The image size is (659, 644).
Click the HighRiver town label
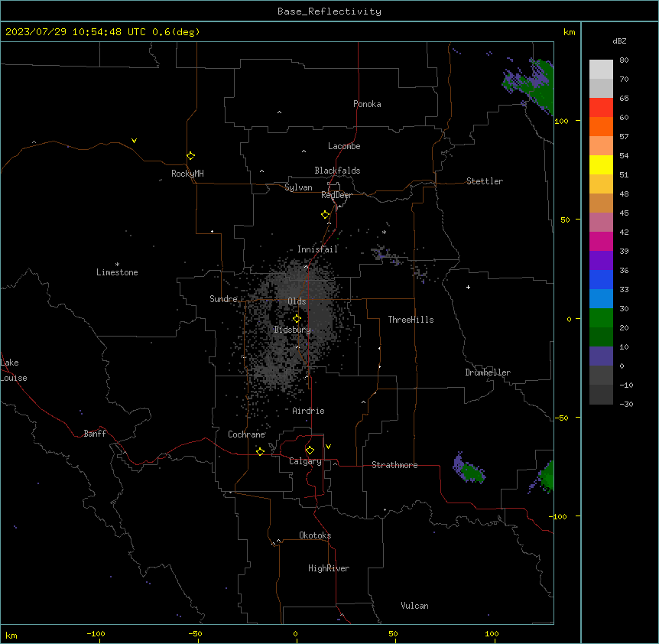point(329,568)
